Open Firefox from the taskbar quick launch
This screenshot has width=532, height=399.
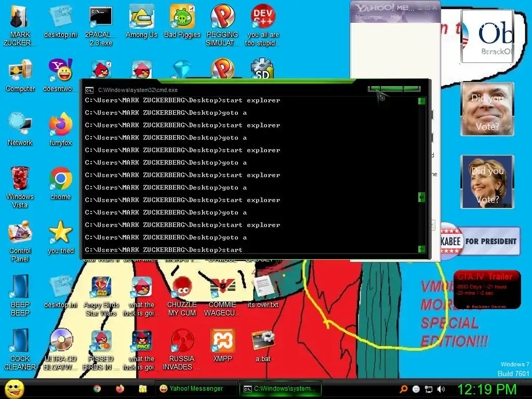pyautogui.click(x=120, y=389)
